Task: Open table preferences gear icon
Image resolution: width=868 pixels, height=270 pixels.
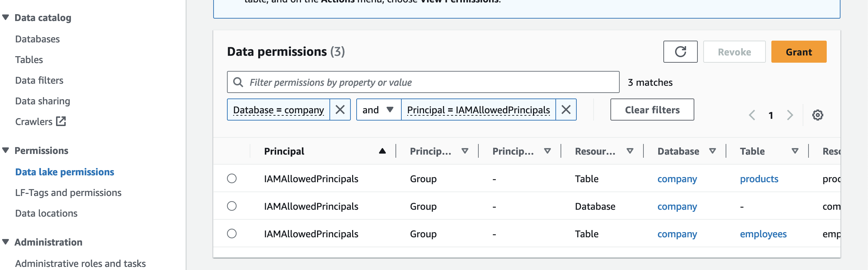Action: 817,115
